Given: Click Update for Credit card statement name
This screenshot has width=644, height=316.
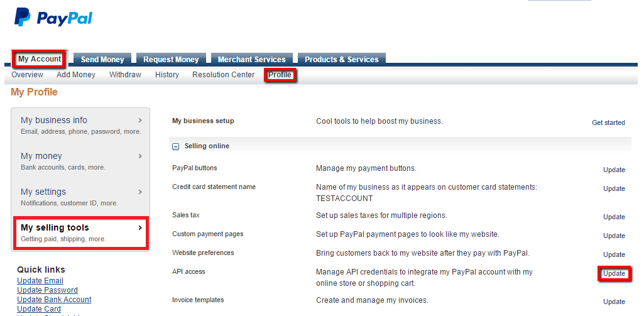Looking at the screenshot, I should (x=614, y=189).
